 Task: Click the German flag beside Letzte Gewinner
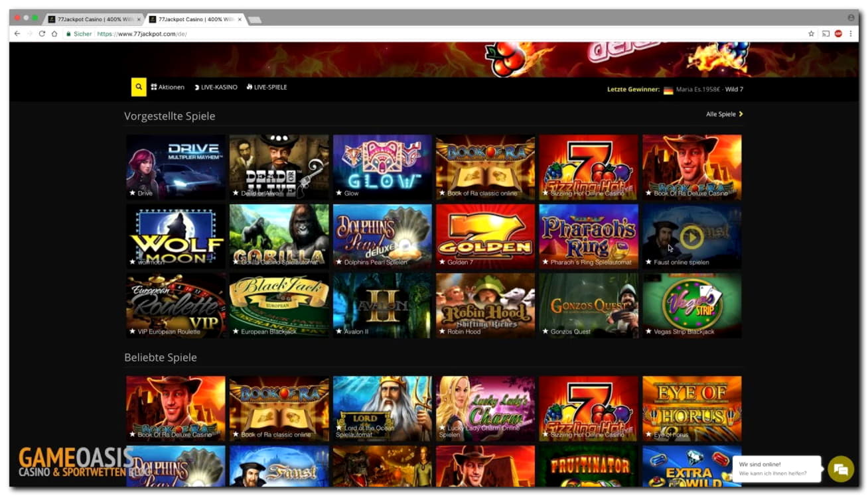[x=668, y=90]
